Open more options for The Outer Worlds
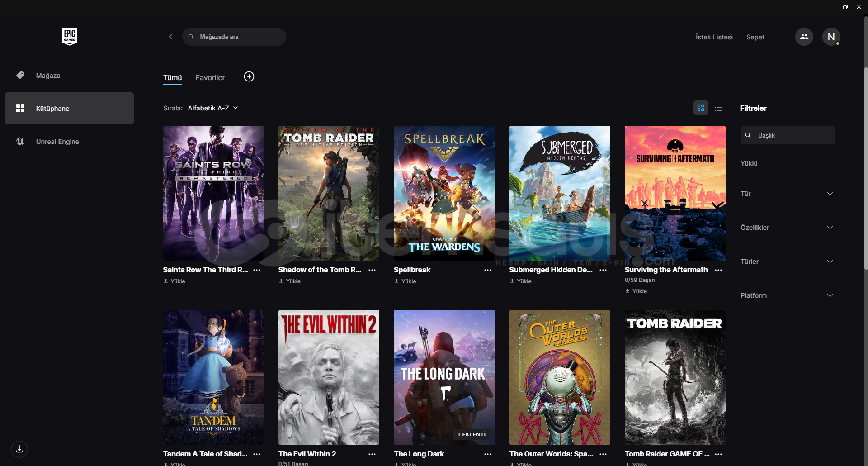Viewport: 868px width, 466px height. pyautogui.click(x=603, y=454)
